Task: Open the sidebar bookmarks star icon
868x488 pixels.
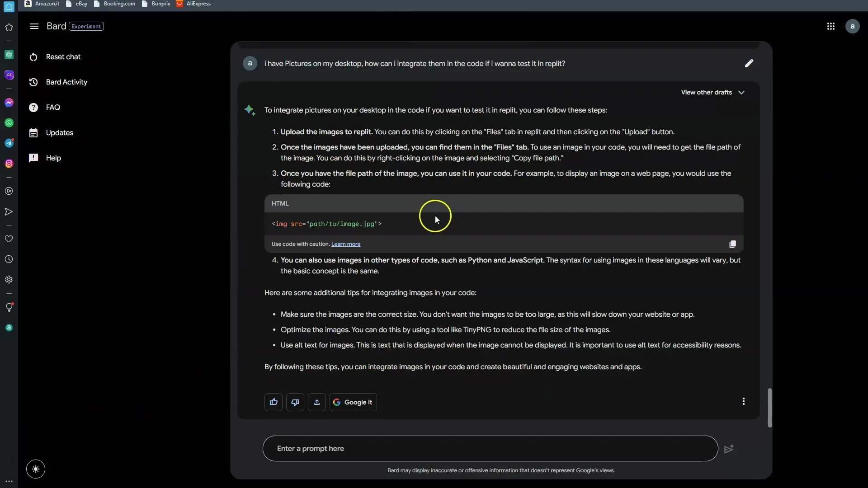Action: click(x=9, y=27)
